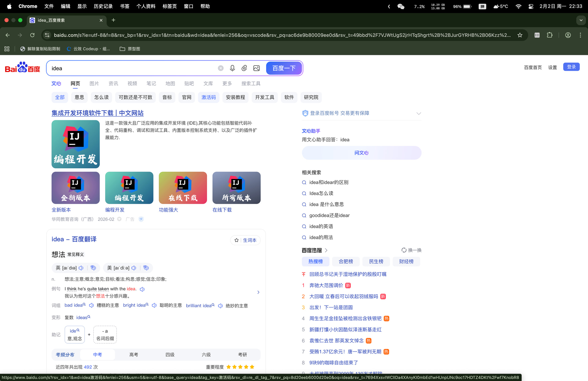
Task: Click the refresh 换一换 icon
Action: (x=404, y=250)
